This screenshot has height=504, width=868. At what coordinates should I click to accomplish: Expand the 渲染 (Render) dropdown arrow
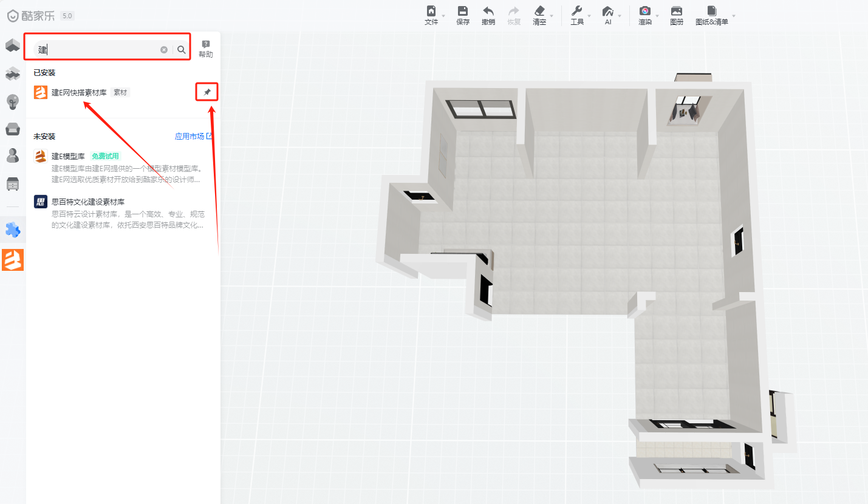pos(657,16)
